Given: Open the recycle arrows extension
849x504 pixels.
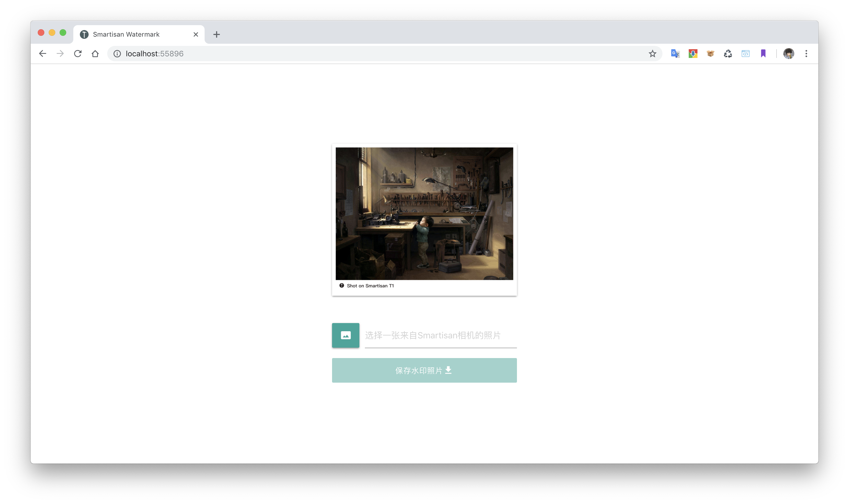Looking at the screenshot, I should coord(728,54).
